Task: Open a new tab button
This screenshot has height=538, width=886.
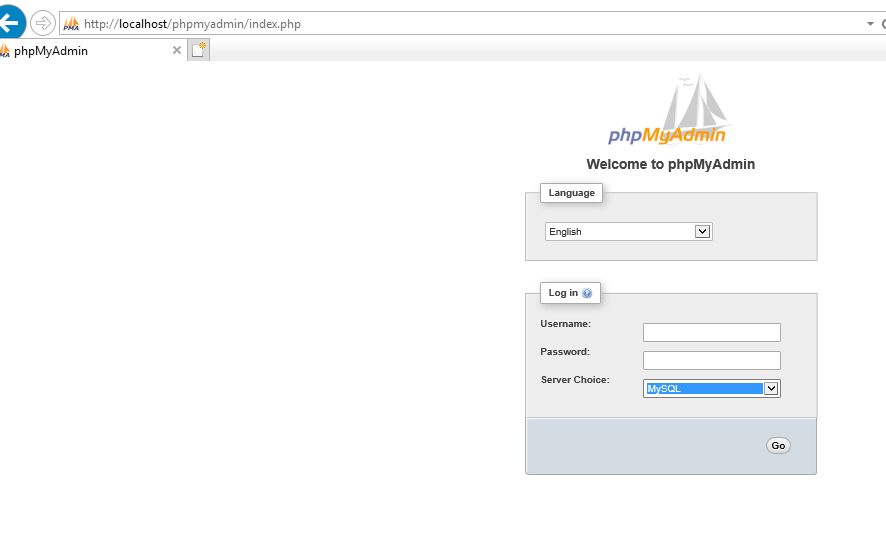Action: [x=199, y=50]
